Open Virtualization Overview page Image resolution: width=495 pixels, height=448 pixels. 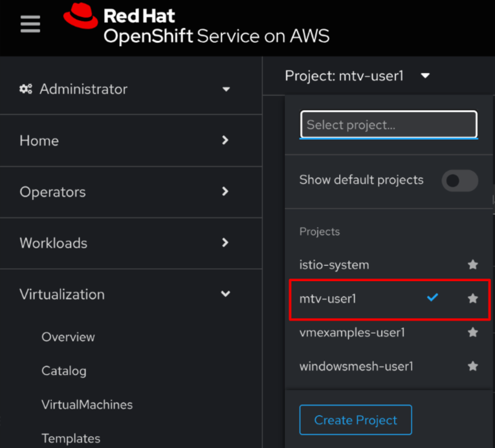(68, 337)
